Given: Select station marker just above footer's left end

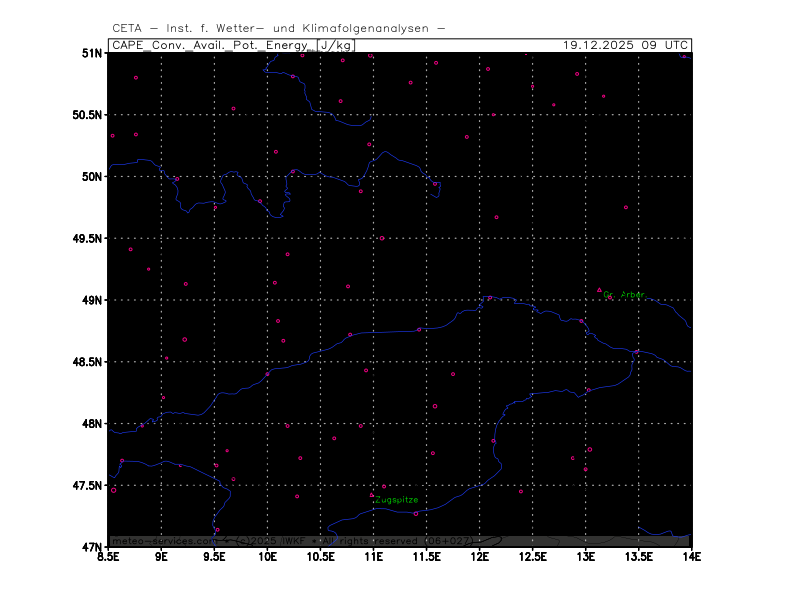Looking at the screenshot, I should pyautogui.click(x=217, y=530).
